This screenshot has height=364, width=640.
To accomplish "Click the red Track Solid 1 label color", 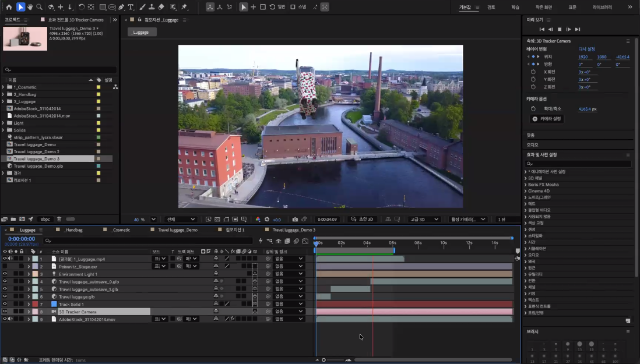I will pyautogui.click(x=35, y=304).
